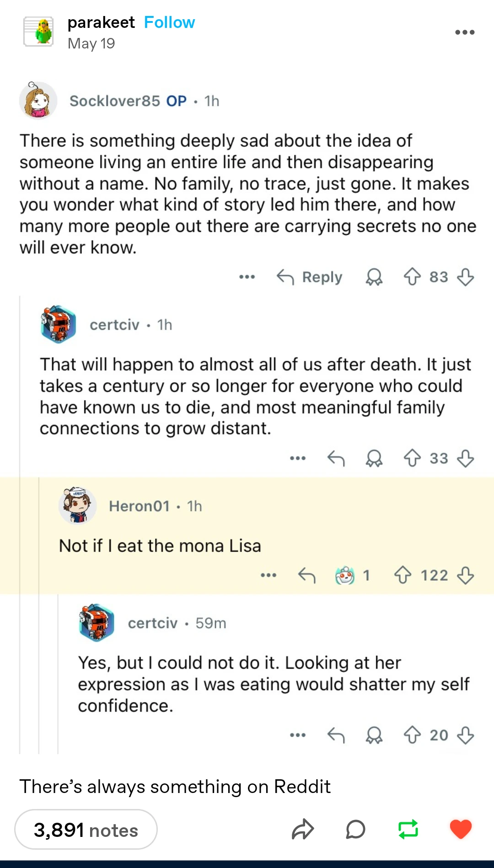Downvote certciv's 20-vote reply
The width and height of the screenshot is (494, 868).
click(466, 735)
